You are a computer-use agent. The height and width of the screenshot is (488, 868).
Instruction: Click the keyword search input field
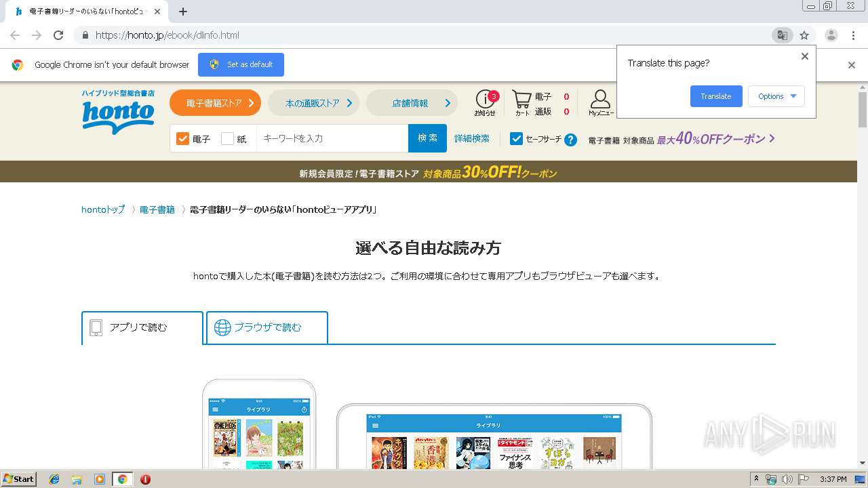pyautogui.click(x=332, y=138)
